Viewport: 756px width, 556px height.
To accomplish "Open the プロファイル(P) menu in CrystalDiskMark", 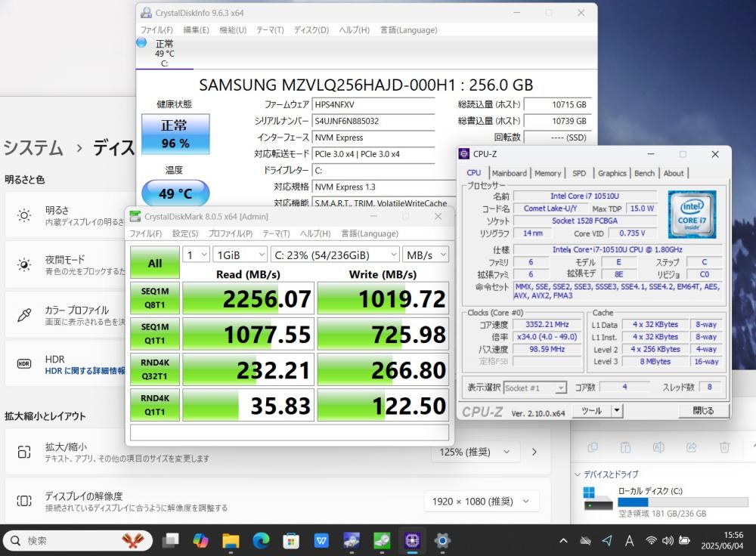I will tap(231, 233).
